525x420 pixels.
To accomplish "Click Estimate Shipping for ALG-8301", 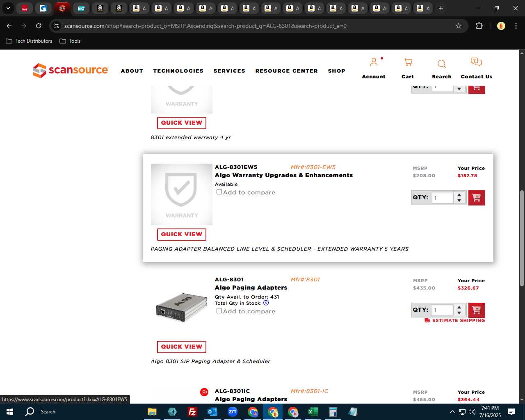I will pyautogui.click(x=455, y=320).
